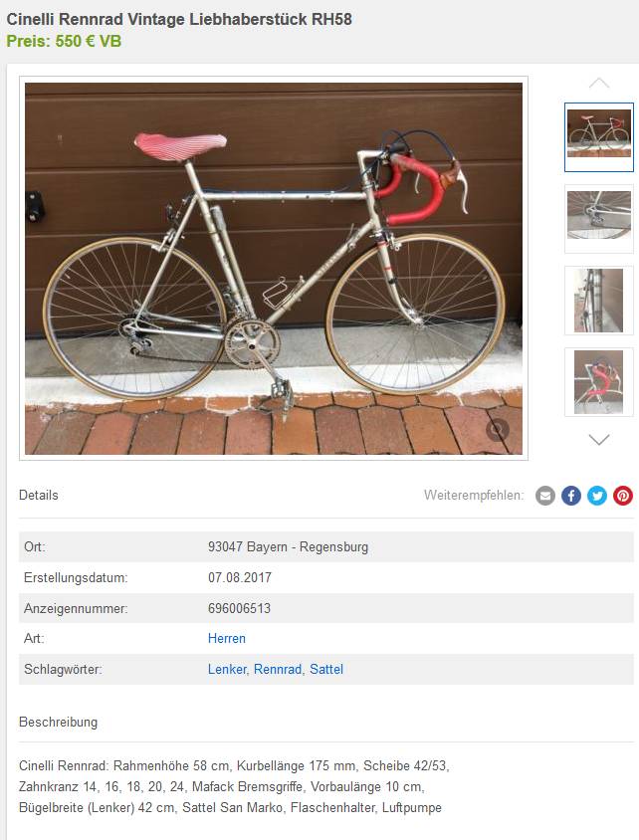
Task: Pin the listing on Pinterest
Action: (x=623, y=496)
